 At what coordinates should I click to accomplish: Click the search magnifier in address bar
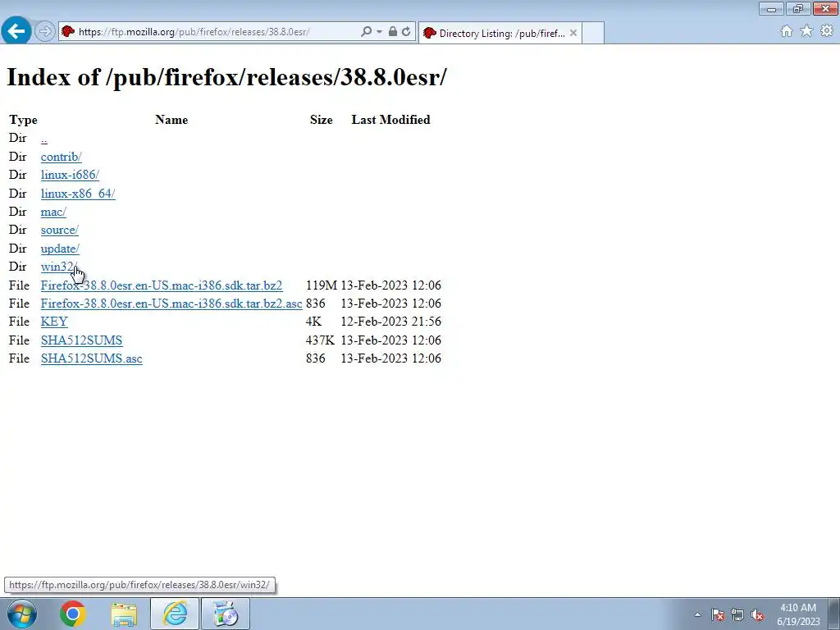(x=366, y=32)
